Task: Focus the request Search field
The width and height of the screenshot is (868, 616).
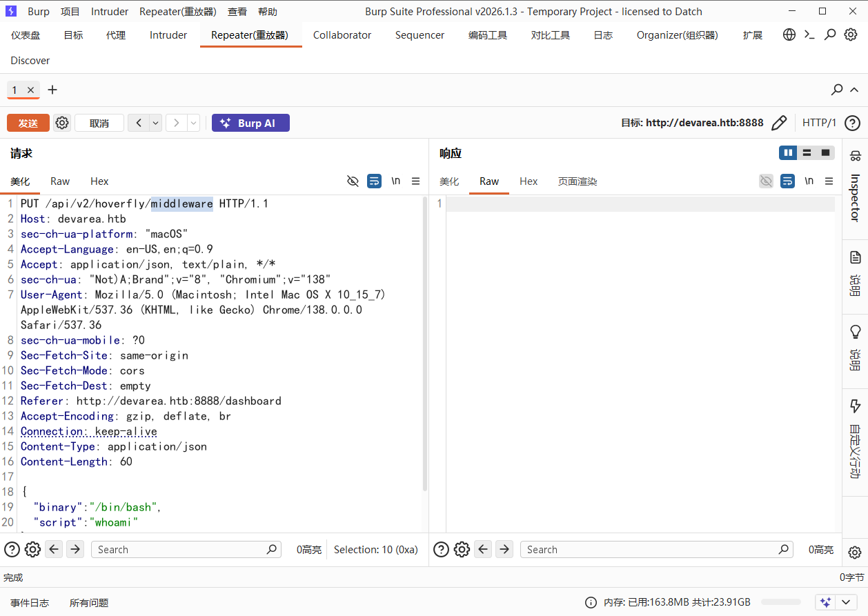Action: (186, 550)
